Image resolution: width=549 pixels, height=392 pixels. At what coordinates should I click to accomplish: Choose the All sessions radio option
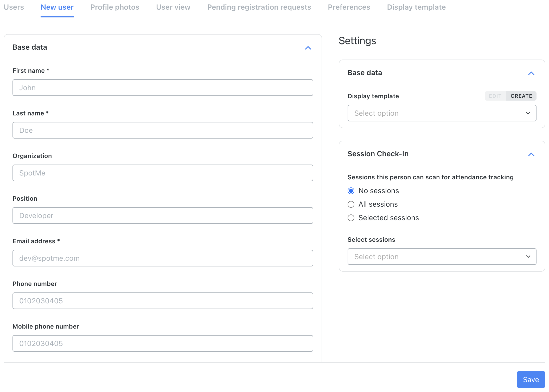[351, 204]
